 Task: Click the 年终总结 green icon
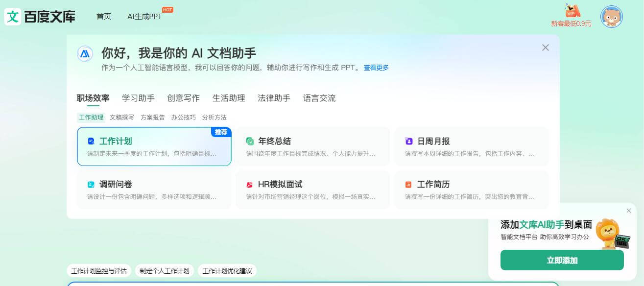tap(249, 141)
